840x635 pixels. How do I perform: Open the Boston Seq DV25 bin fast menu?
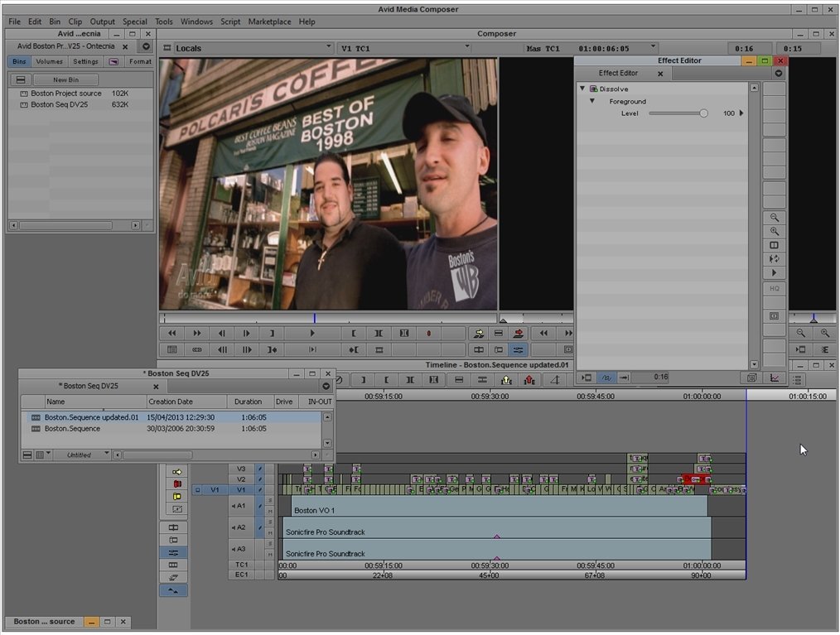pos(326,386)
